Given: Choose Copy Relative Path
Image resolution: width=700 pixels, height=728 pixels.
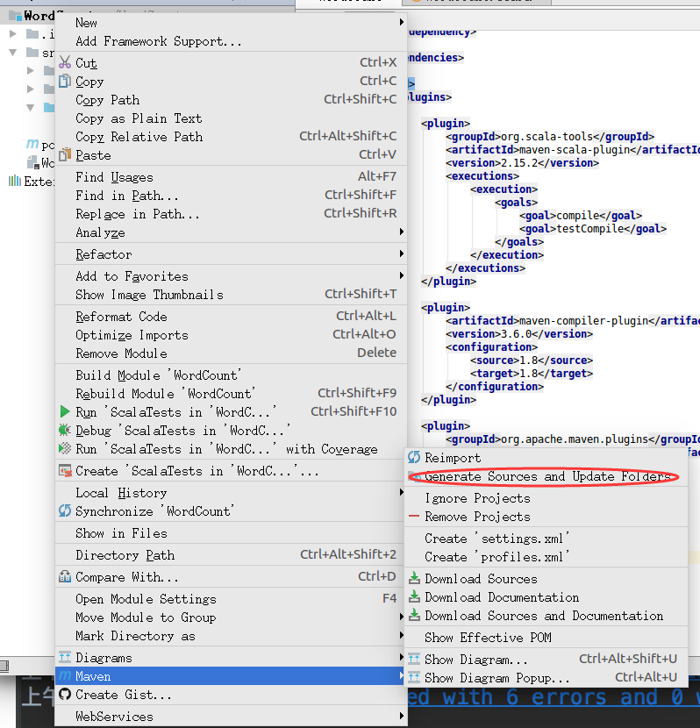Looking at the screenshot, I should [x=231, y=137].
